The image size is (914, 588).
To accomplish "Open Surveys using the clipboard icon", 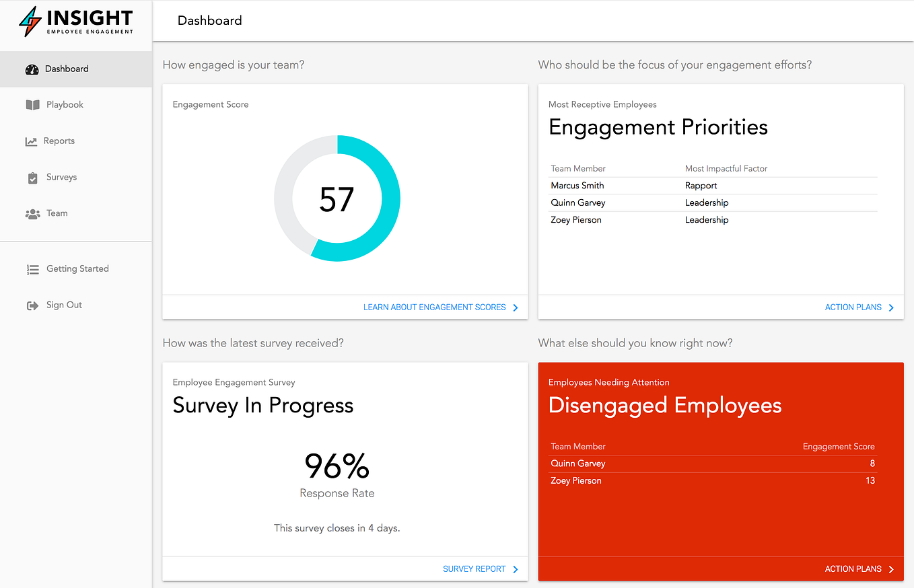I will tap(32, 177).
